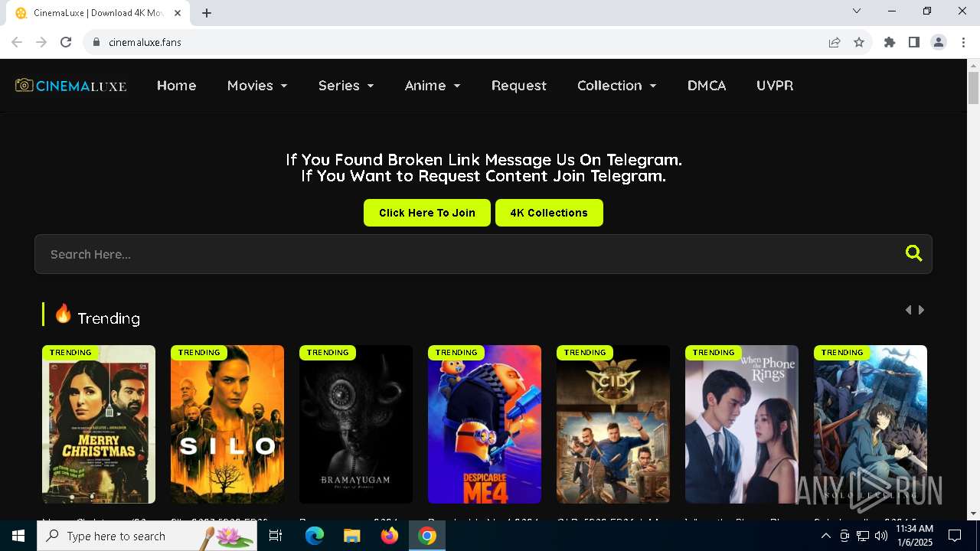This screenshot has width=980, height=551.
Task: Show previous trending items arrow
Action: (x=908, y=310)
